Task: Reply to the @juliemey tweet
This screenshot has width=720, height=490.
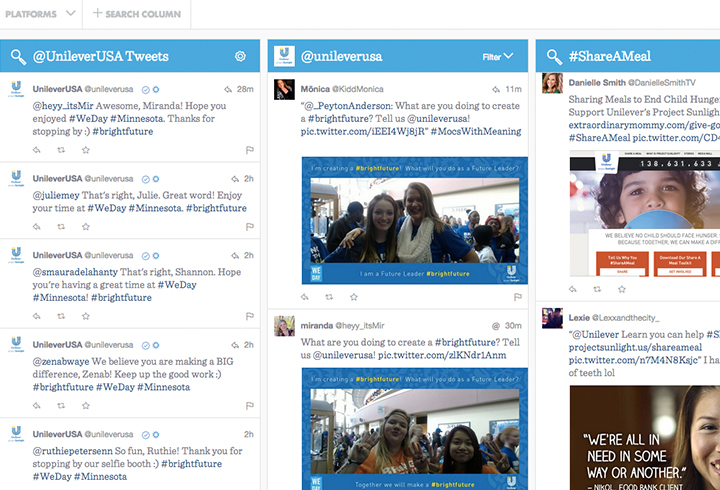Action: pos(37,226)
